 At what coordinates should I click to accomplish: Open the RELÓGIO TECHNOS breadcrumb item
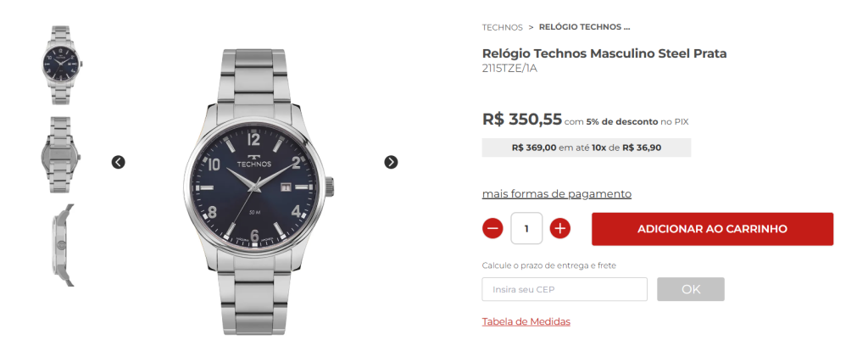(585, 27)
